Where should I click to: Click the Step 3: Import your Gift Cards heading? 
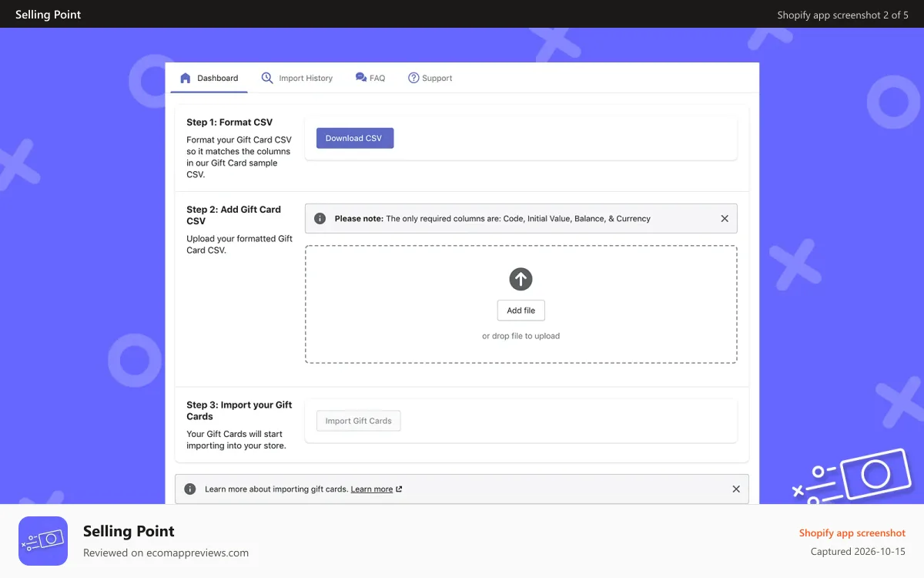(239, 410)
